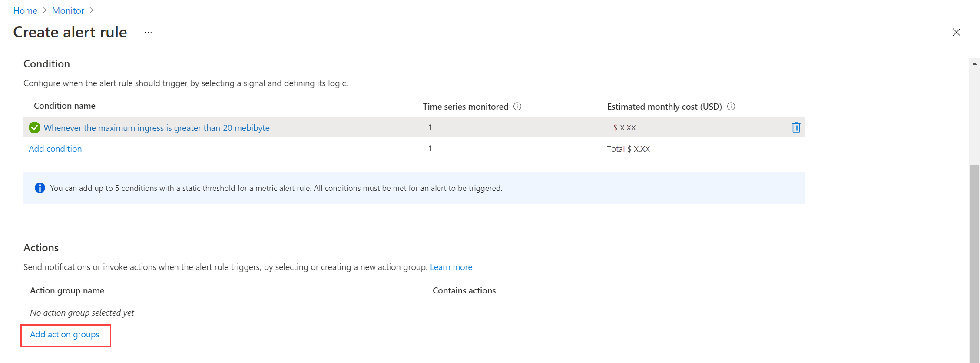Select the Condition name column header

point(65,106)
